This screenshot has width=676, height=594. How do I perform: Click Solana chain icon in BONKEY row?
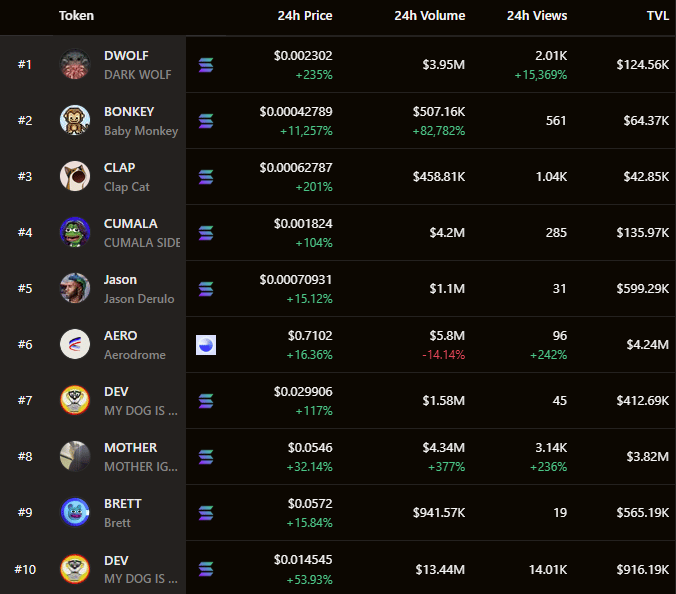click(206, 121)
